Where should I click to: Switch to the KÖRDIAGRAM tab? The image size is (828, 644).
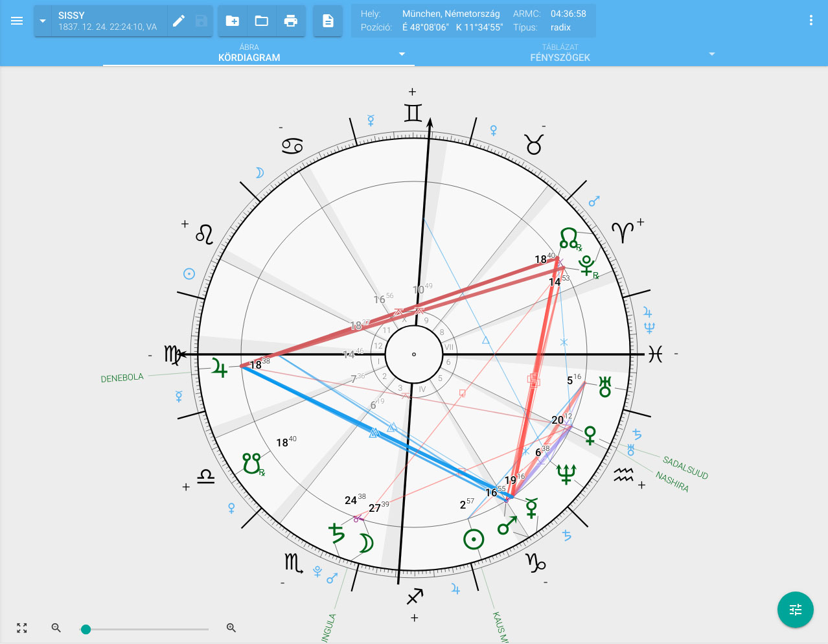(249, 53)
